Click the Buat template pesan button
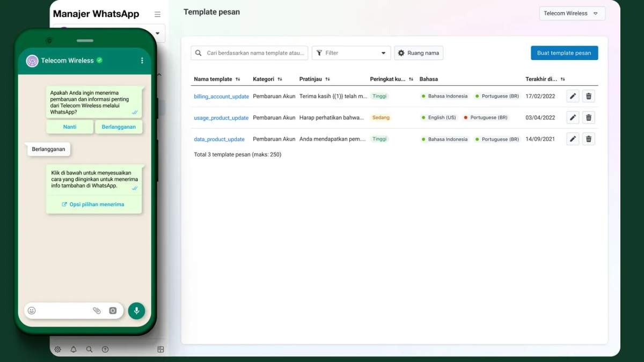The width and height of the screenshot is (644, 362). (x=564, y=53)
